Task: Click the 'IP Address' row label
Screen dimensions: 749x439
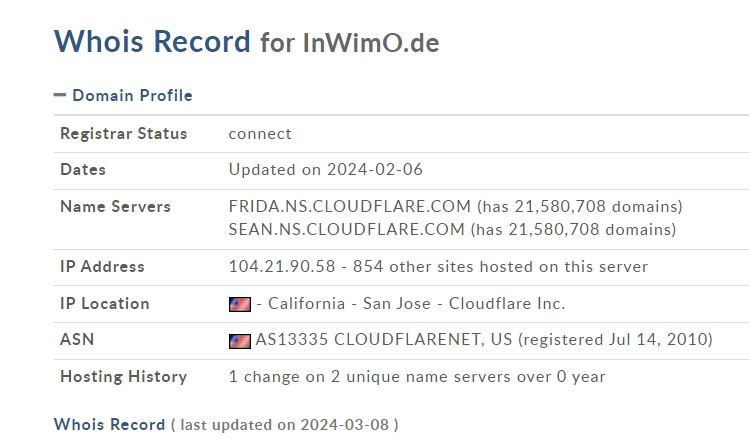Action: coord(102,266)
